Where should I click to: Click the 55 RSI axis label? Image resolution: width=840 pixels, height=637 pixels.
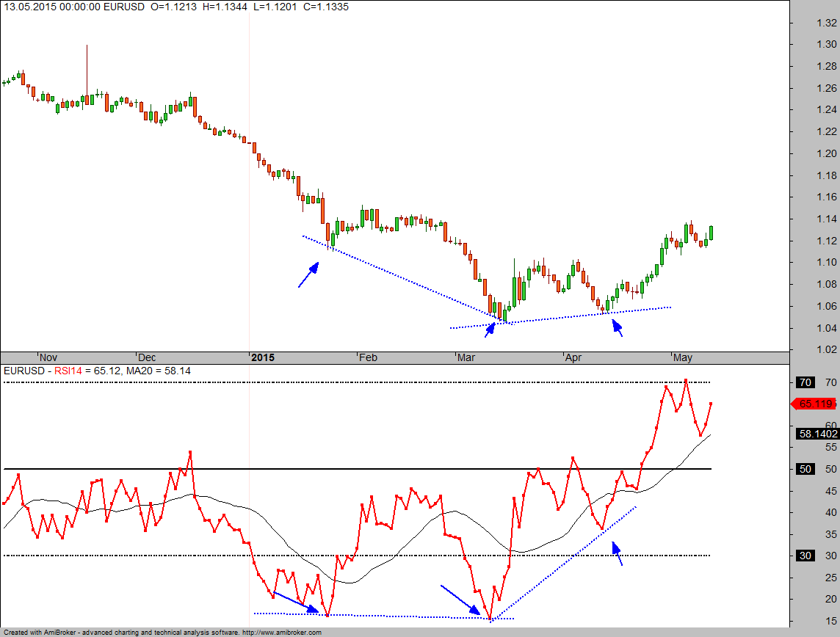831,448
